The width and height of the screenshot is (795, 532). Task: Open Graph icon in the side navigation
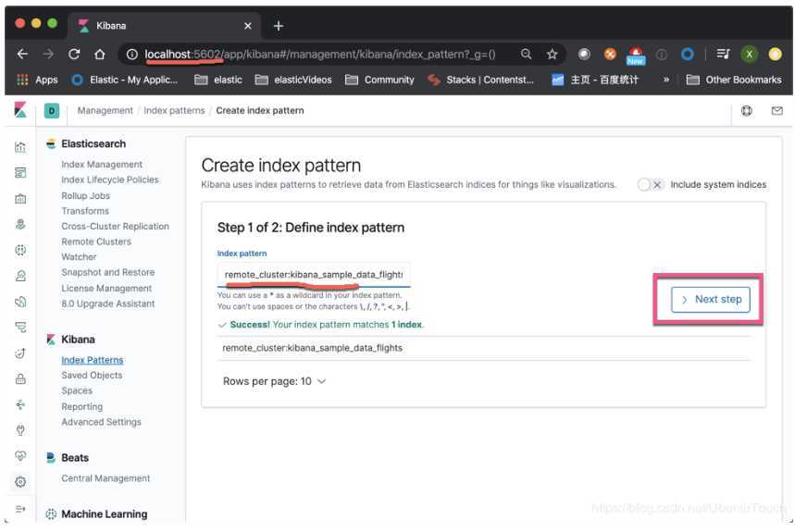pos(20,404)
